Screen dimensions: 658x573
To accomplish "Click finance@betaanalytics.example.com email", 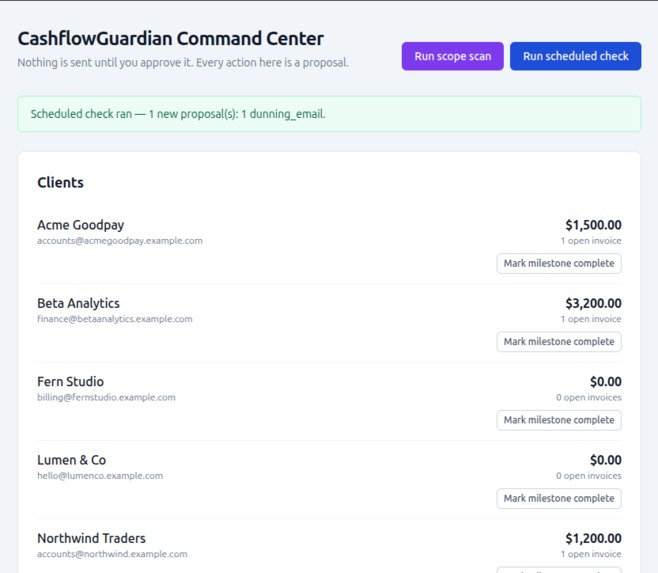I will (x=115, y=319).
